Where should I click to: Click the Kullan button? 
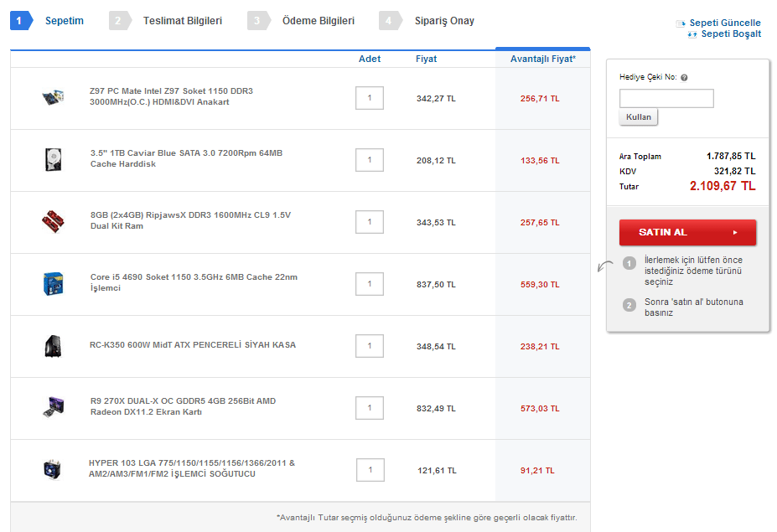tap(638, 117)
